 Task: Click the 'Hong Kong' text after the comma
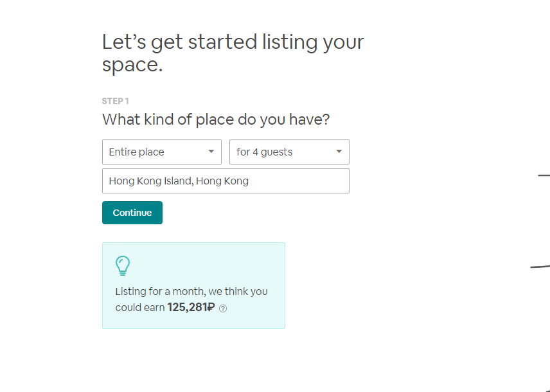point(222,181)
